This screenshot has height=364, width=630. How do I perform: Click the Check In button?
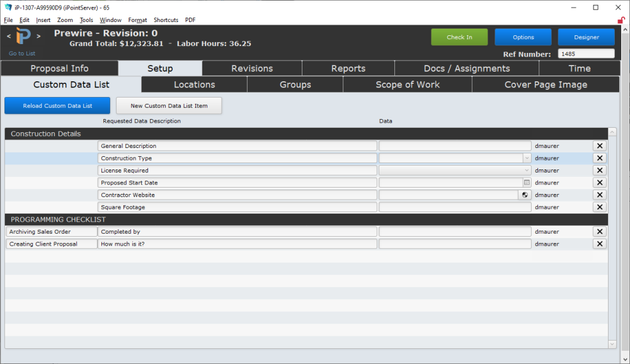(459, 37)
